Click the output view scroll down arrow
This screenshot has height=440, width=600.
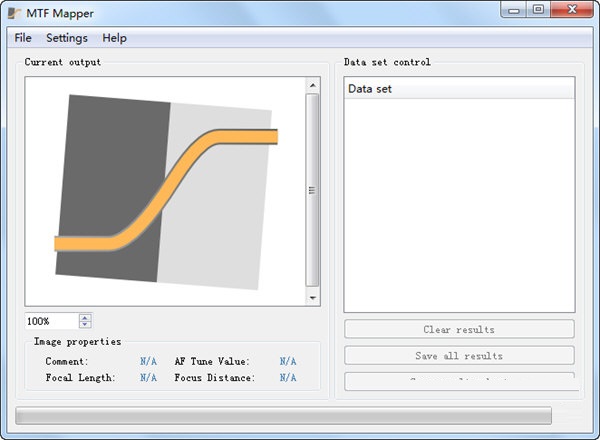pyautogui.click(x=313, y=298)
